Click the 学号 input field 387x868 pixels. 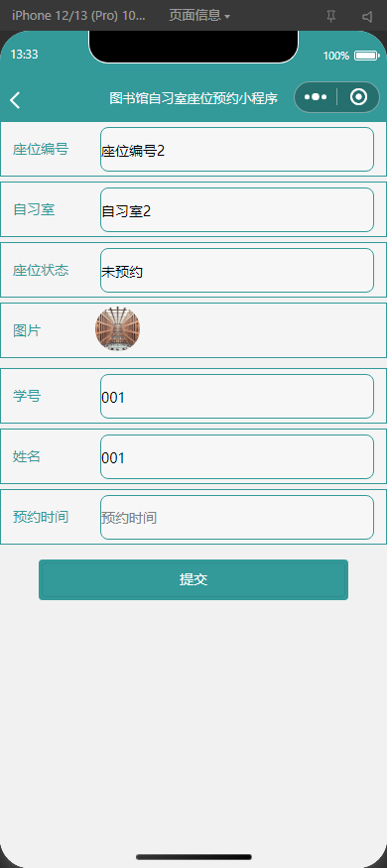[237, 397]
